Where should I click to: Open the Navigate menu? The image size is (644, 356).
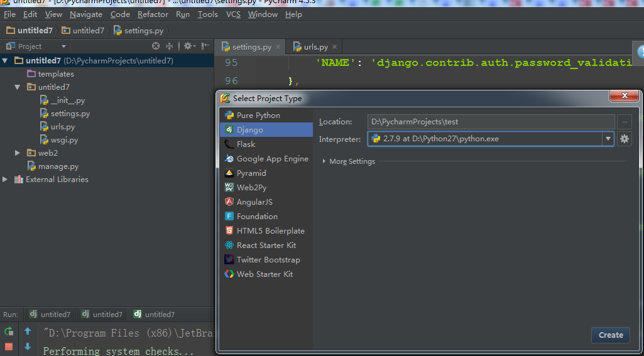pyautogui.click(x=86, y=14)
